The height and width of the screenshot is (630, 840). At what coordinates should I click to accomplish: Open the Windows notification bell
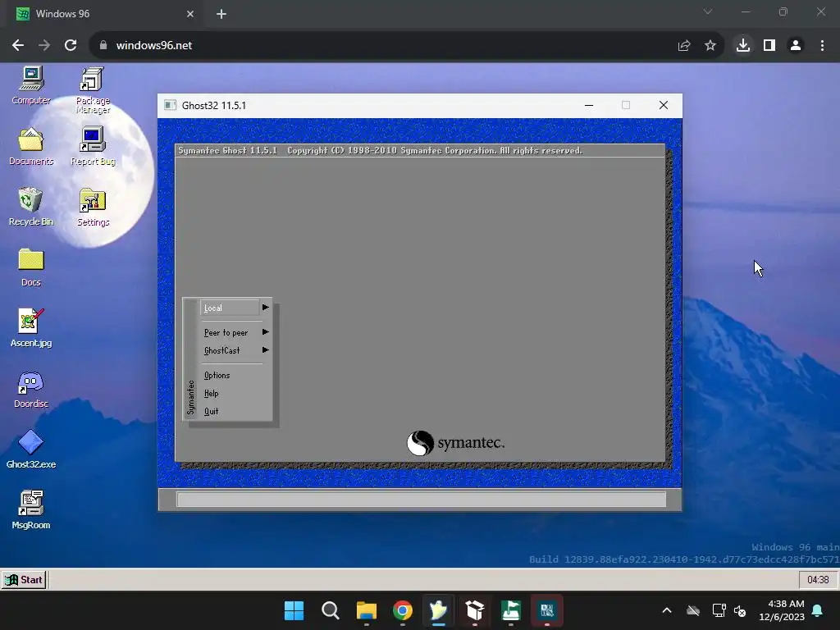[x=818, y=610]
